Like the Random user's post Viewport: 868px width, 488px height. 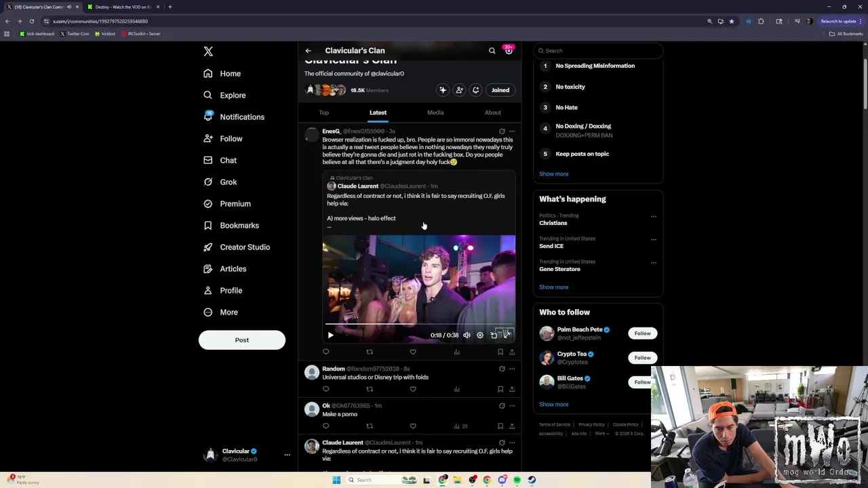(x=413, y=389)
